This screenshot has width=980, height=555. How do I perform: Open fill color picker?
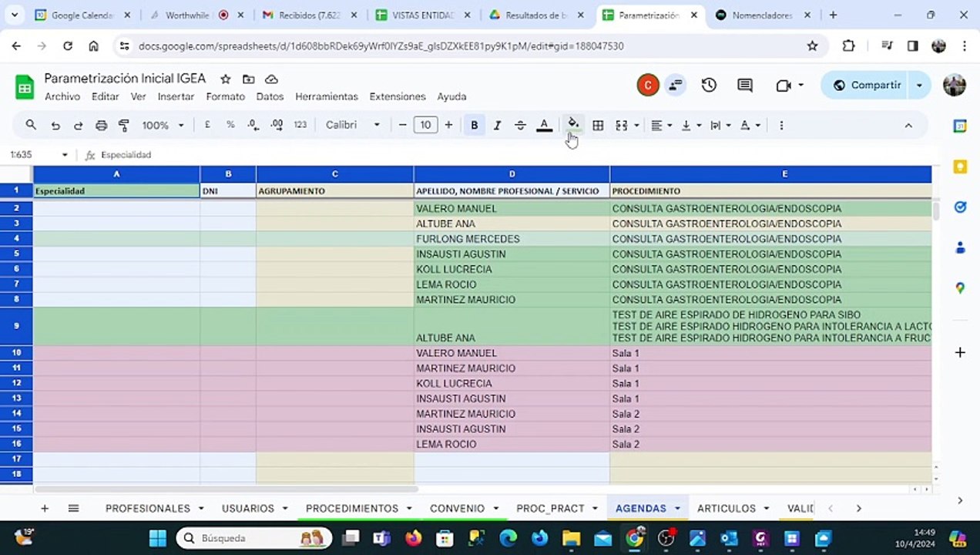[572, 124]
